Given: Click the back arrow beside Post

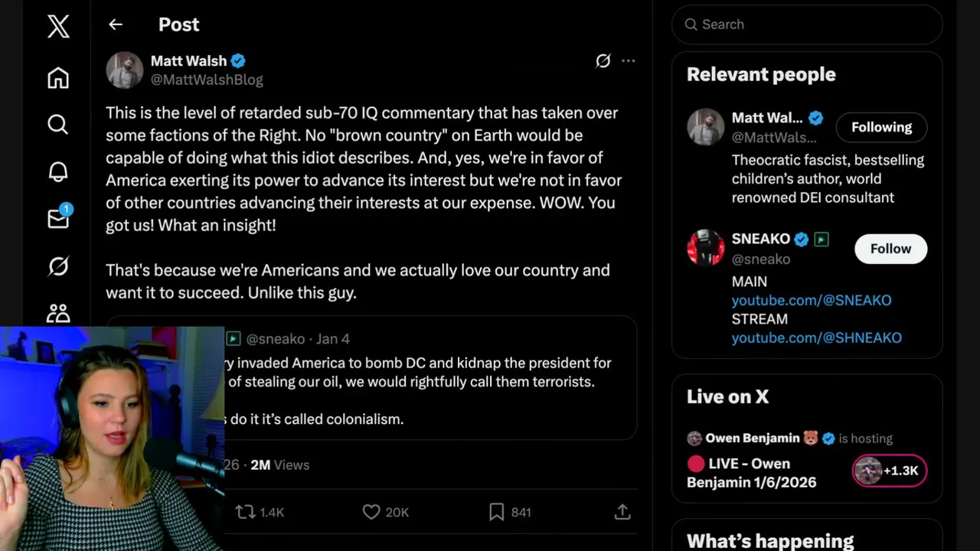Looking at the screenshot, I should coord(116,24).
